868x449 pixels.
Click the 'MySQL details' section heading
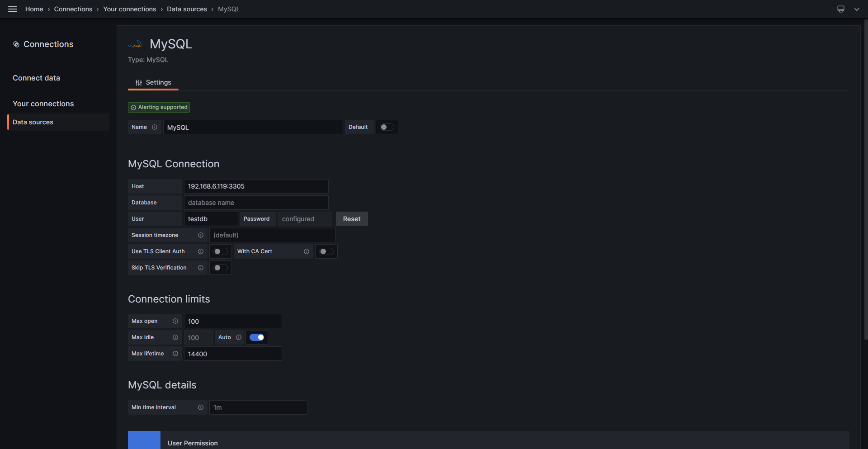click(x=162, y=385)
